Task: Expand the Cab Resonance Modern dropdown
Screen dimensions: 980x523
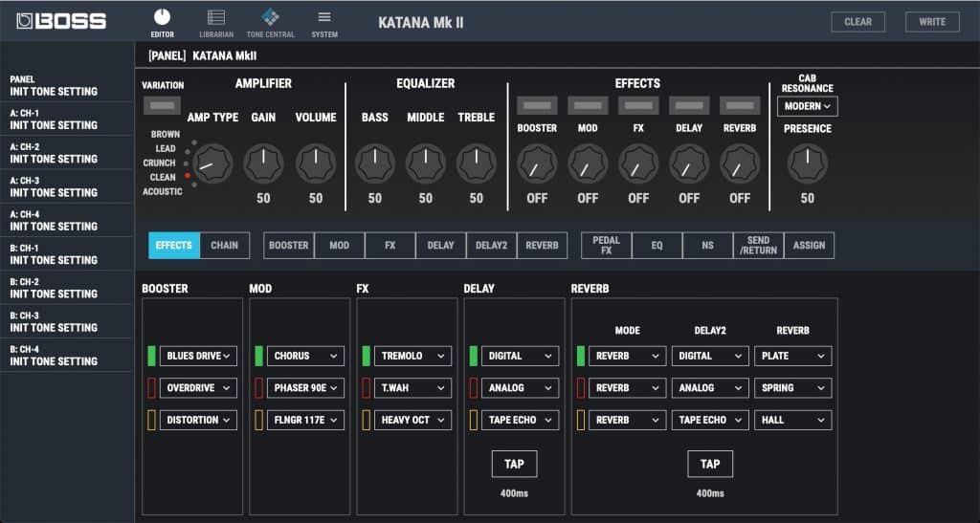Action: (808, 106)
